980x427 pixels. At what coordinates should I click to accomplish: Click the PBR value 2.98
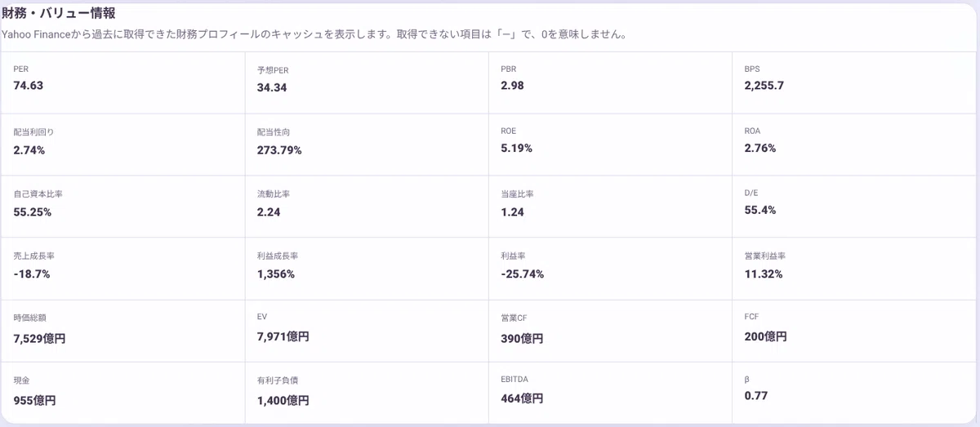click(512, 86)
